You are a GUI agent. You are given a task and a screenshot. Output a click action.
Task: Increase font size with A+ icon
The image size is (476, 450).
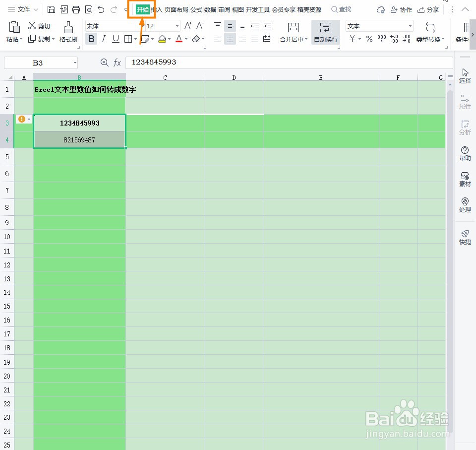point(188,26)
